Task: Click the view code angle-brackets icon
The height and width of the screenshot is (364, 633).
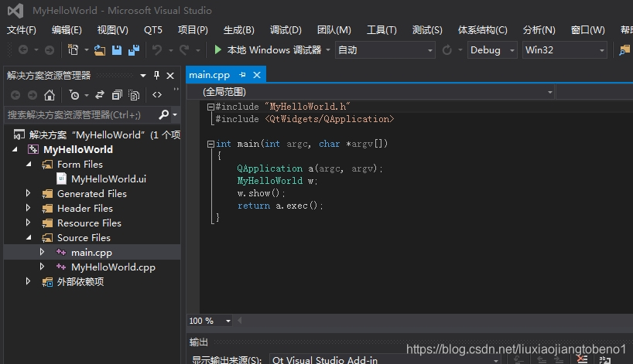Action: 157,95
